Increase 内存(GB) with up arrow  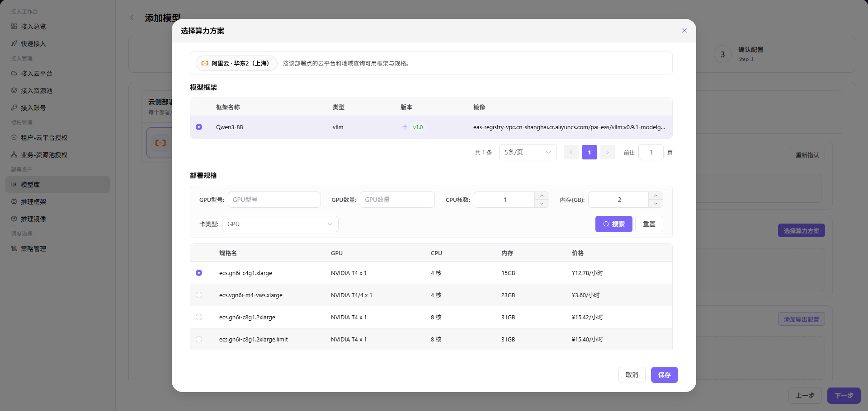(x=656, y=196)
